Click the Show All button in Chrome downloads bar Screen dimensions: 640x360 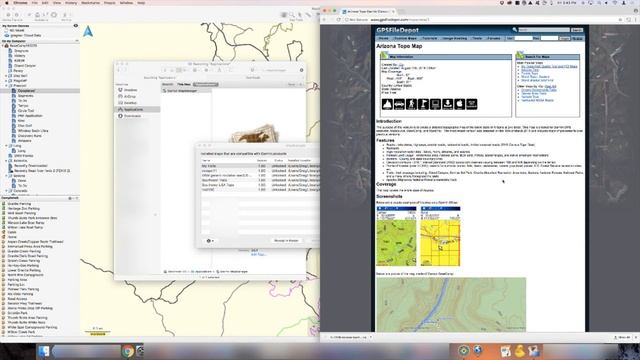coord(622,338)
